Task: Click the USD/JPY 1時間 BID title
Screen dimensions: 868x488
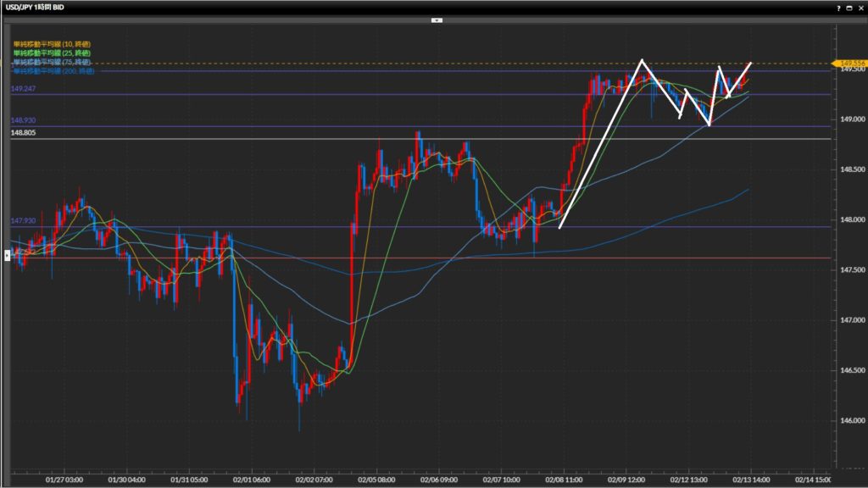Action: coord(34,7)
